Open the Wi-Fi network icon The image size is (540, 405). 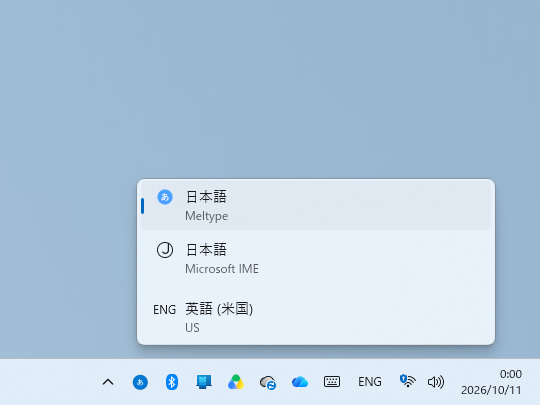pos(408,381)
